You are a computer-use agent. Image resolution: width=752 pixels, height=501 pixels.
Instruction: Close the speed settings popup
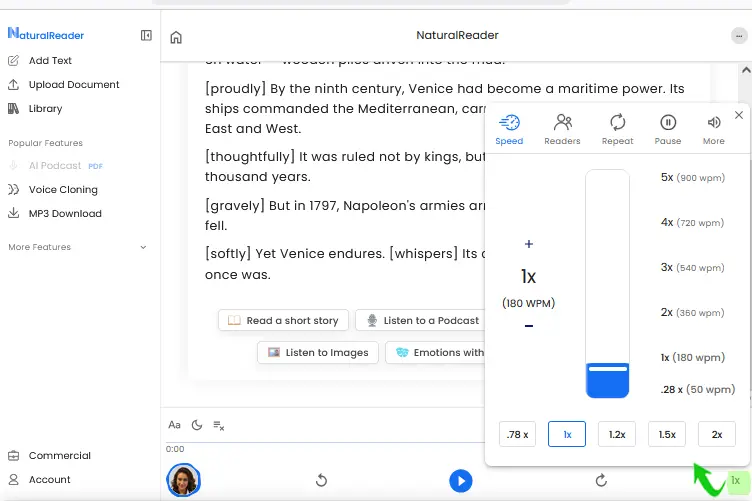tap(739, 115)
